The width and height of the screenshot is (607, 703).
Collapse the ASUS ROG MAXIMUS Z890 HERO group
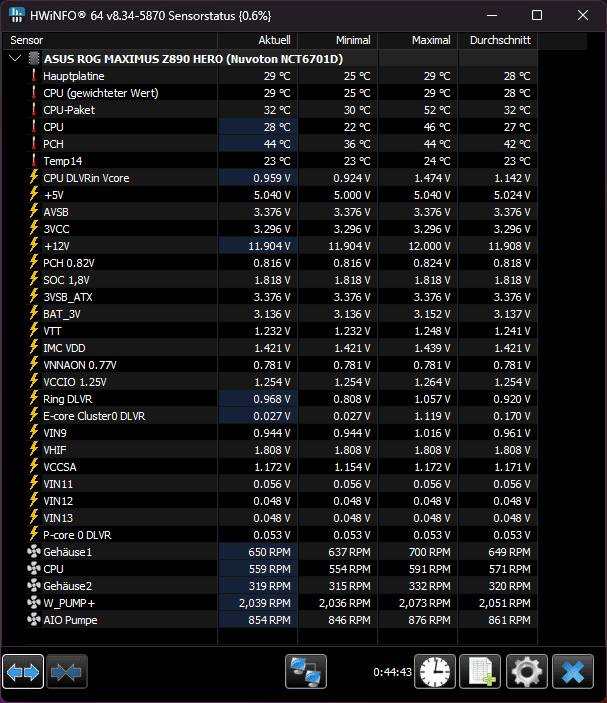pyautogui.click(x=15, y=58)
